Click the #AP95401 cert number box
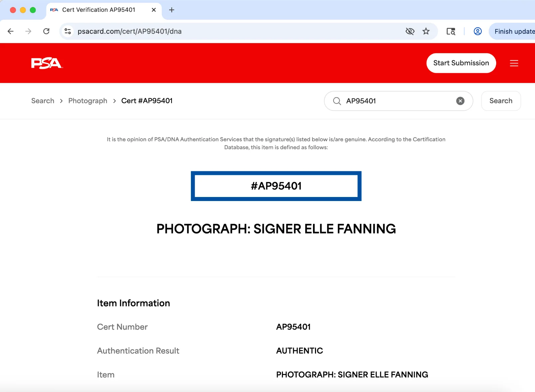 pos(276,186)
